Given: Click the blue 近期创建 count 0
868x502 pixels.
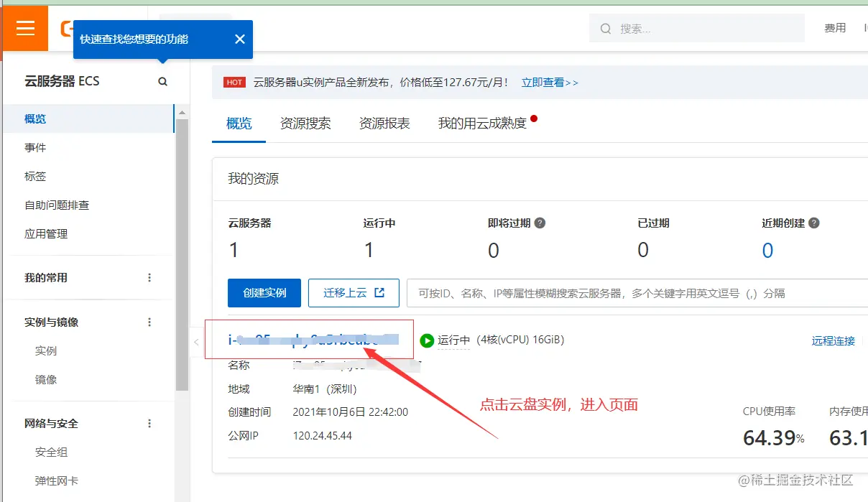Looking at the screenshot, I should pyautogui.click(x=767, y=250).
